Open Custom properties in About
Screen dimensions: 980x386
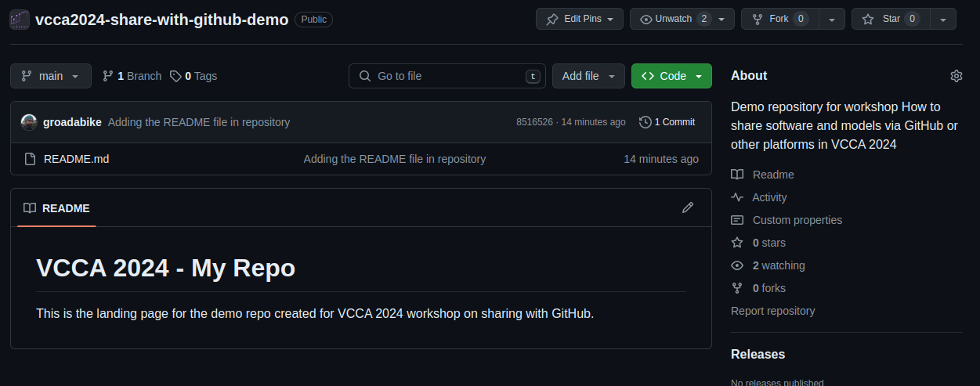point(797,220)
